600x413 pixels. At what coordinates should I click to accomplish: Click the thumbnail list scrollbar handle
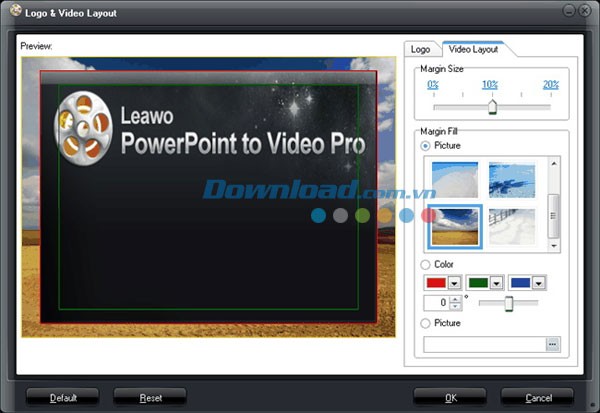coord(553,216)
